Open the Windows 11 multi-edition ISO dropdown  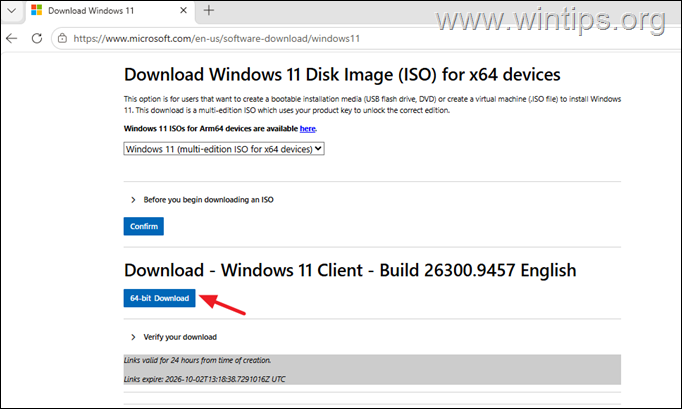pyautogui.click(x=224, y=149)
